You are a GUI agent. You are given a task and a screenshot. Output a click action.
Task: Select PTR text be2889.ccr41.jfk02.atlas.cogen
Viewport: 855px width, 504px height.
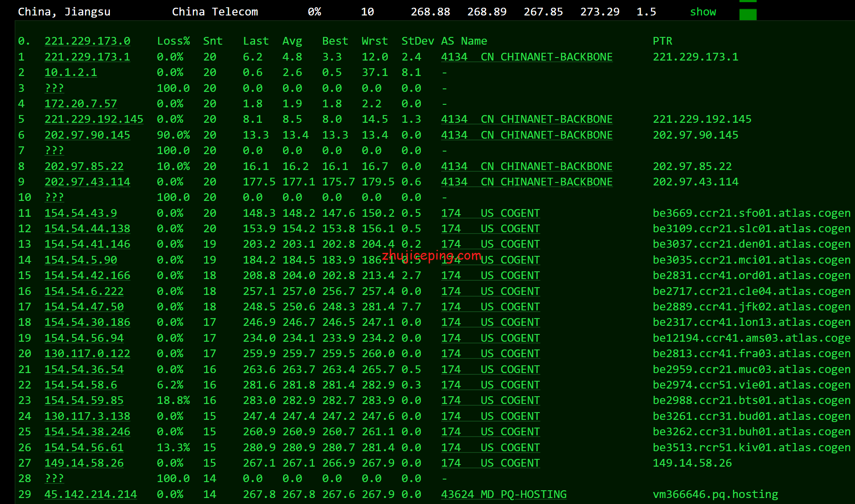(x=752, y=307)
